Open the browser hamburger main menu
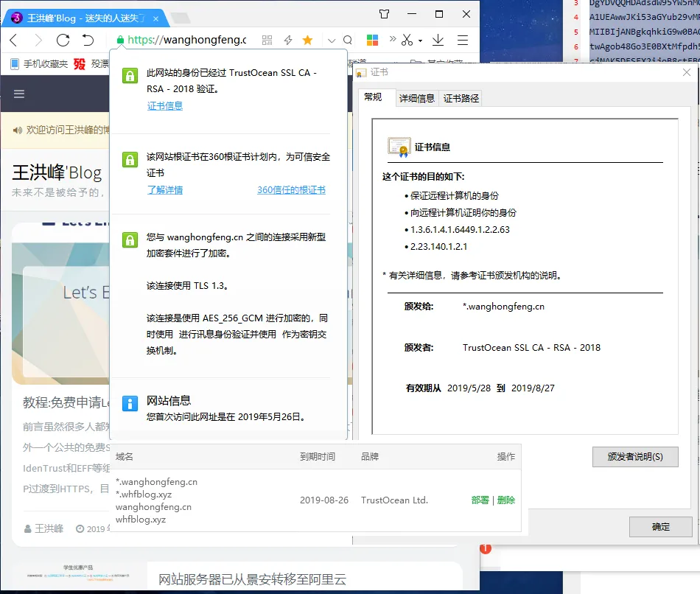This screenshot has height=594, width=700. tap(463, 41)
